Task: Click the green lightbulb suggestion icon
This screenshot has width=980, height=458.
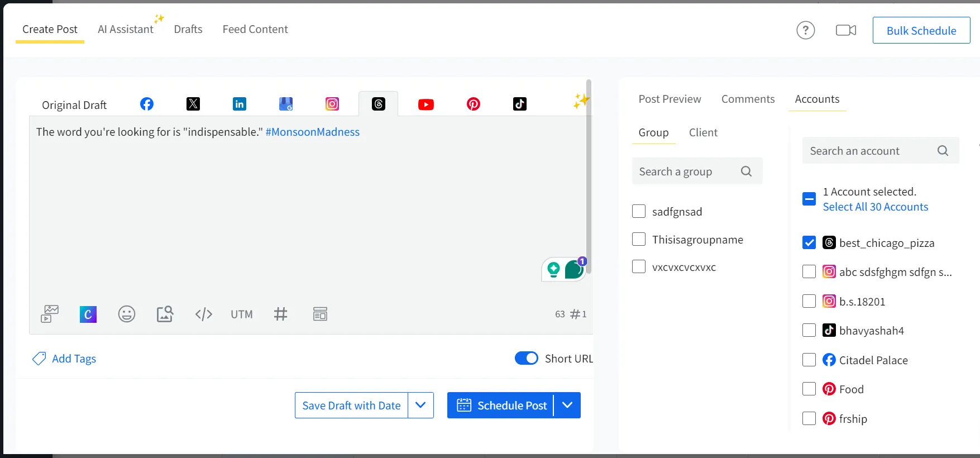Action: coord(553,270)
